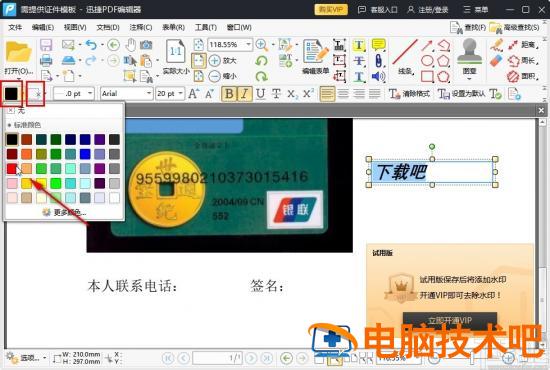Click the page number input field
Image resolution: width=550 pixels, height=370 pixels.
pyautogui.click(x=217, y=358)
